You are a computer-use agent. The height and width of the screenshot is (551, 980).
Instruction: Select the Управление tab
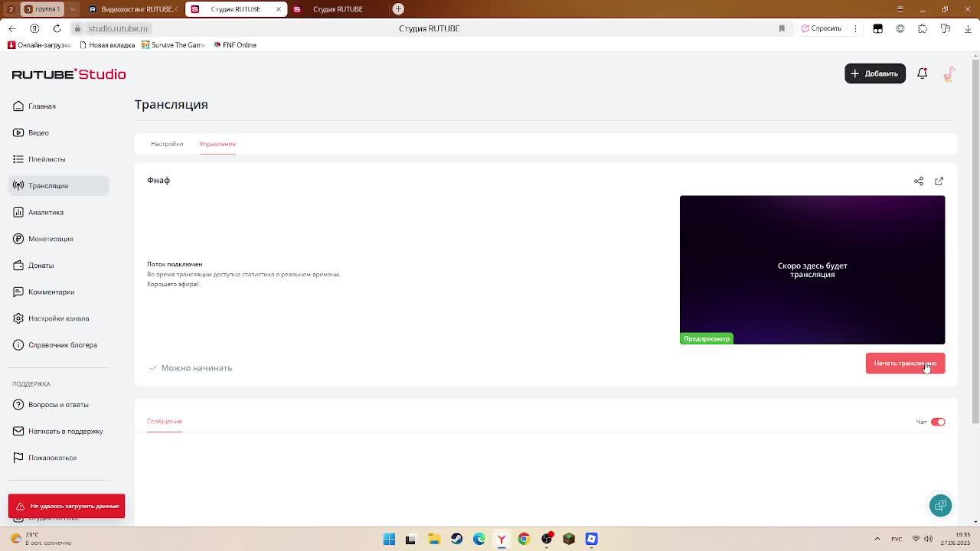217,144
